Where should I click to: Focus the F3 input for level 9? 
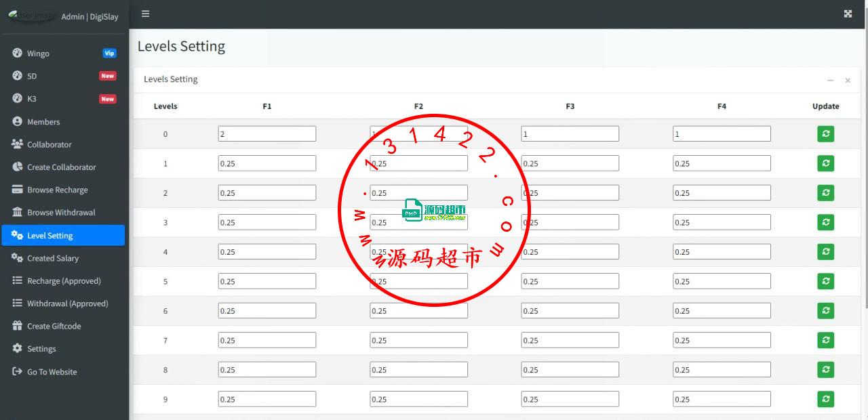(x=570, y=399)
